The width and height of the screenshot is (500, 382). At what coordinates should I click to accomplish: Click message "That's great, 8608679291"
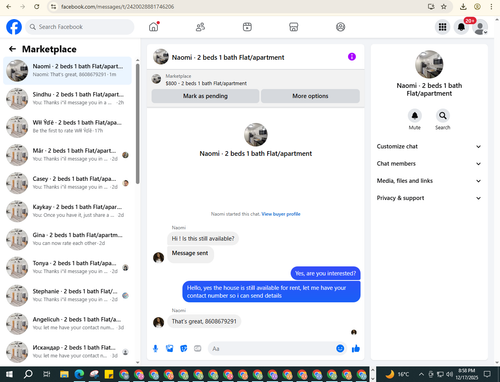204,321
